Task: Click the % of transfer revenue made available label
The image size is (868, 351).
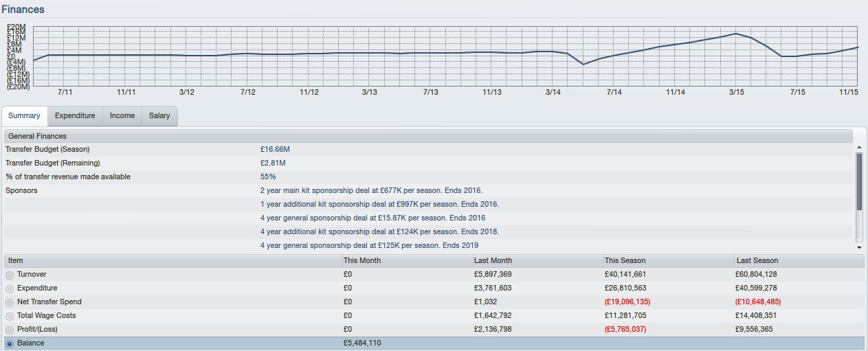Action: point(68,177)
